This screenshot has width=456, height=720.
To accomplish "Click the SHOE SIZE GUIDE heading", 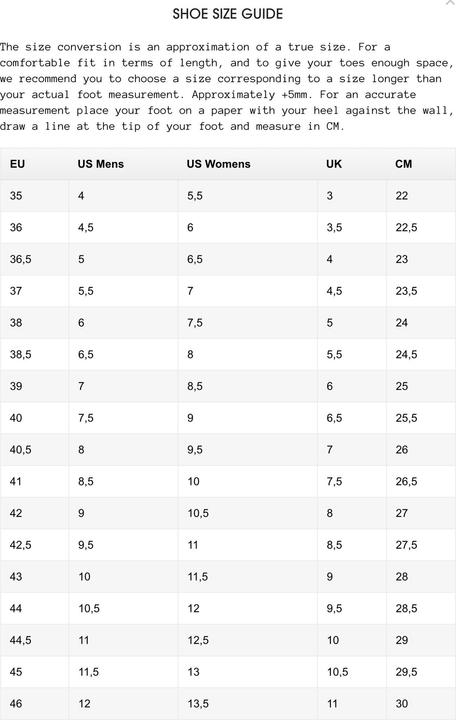I will tap(228, 14).
